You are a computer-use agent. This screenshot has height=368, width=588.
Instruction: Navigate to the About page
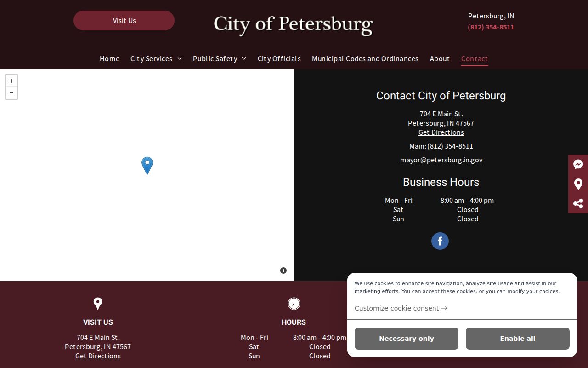pos(440,59)
